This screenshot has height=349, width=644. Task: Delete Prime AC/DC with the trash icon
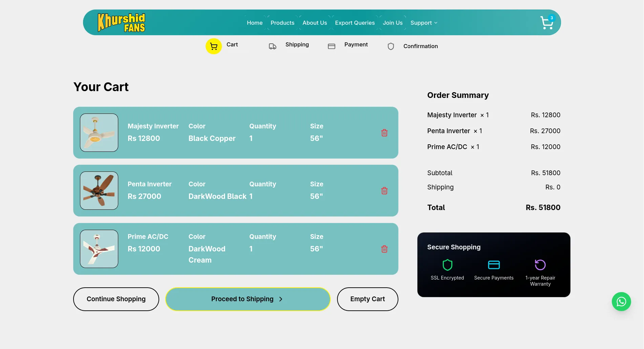click(384, 249)
